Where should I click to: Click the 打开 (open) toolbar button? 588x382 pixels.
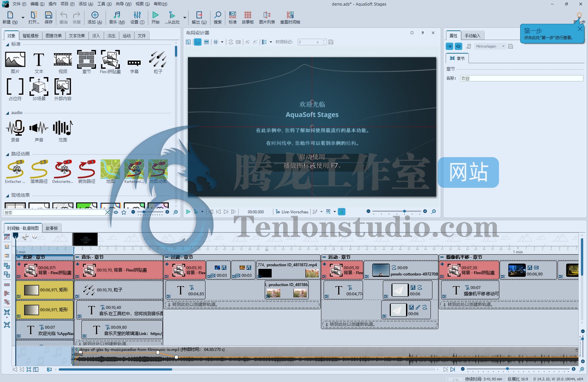33,18
